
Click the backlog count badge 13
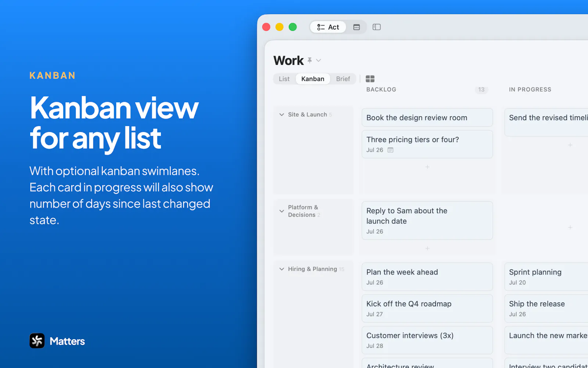481,89
